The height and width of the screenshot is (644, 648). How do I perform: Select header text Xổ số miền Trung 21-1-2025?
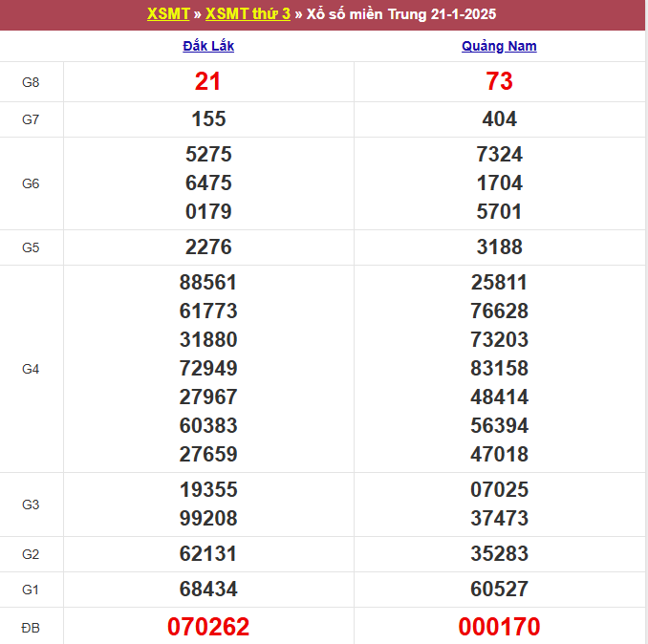400,14
